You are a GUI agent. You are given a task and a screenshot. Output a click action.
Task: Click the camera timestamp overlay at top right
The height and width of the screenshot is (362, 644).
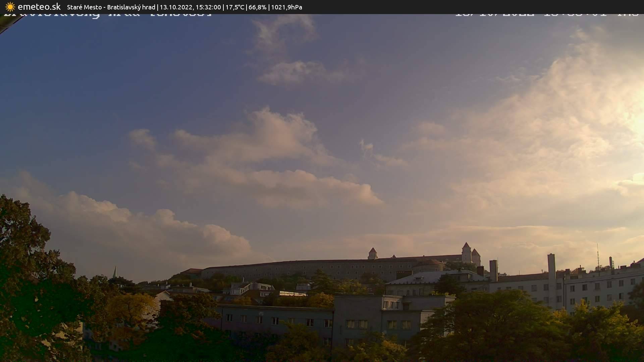(547, 15)
